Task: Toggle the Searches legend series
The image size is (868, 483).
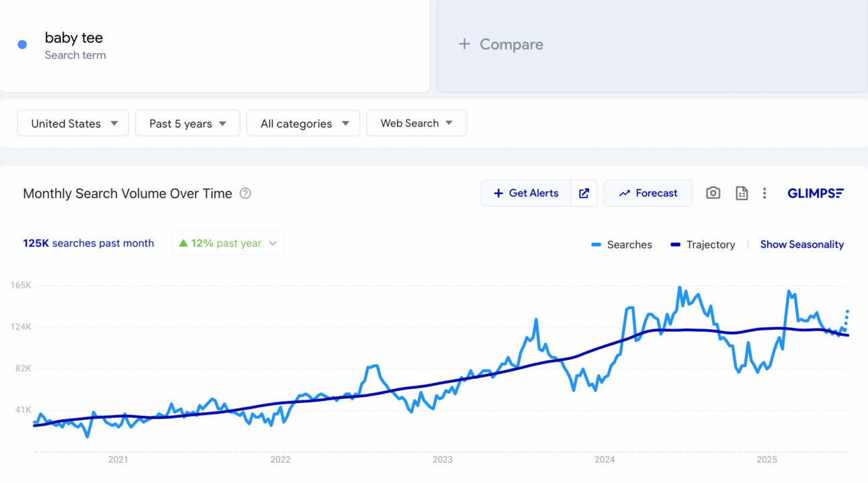Action: pos(621,245)
